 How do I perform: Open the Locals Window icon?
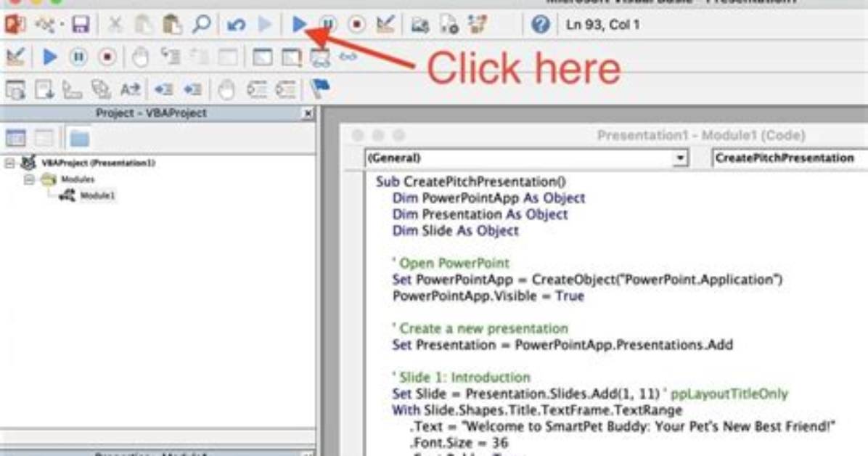point(263,57)
